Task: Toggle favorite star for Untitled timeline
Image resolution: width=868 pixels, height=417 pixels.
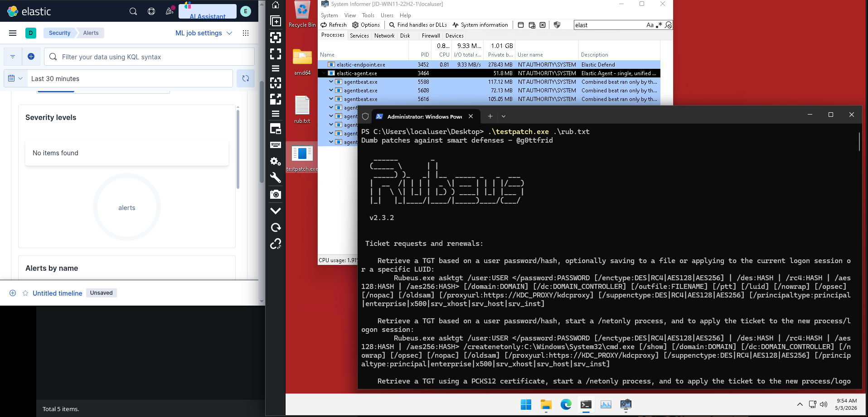Action: pos(25,293)
